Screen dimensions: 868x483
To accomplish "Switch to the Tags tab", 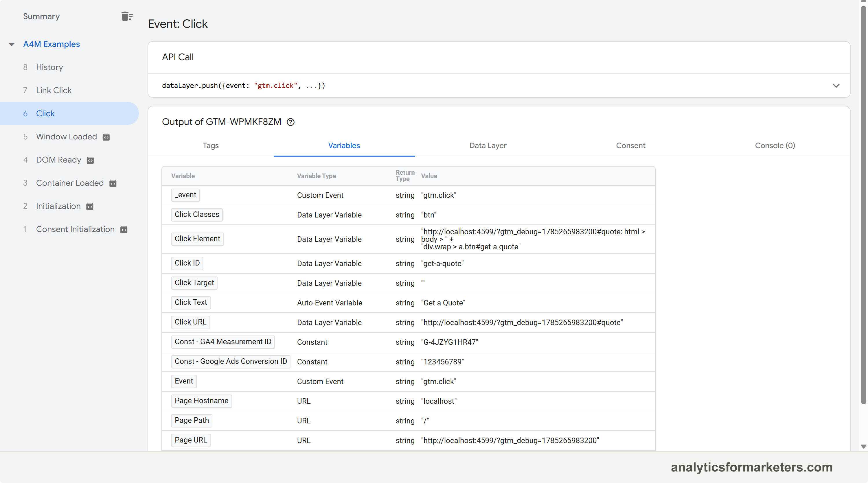I will click(211, 145).
